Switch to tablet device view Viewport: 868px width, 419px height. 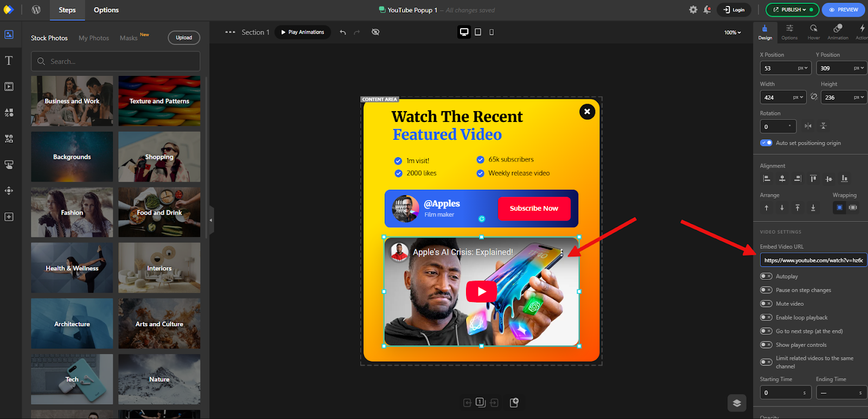pyautogui.click(x=478, y=32)
